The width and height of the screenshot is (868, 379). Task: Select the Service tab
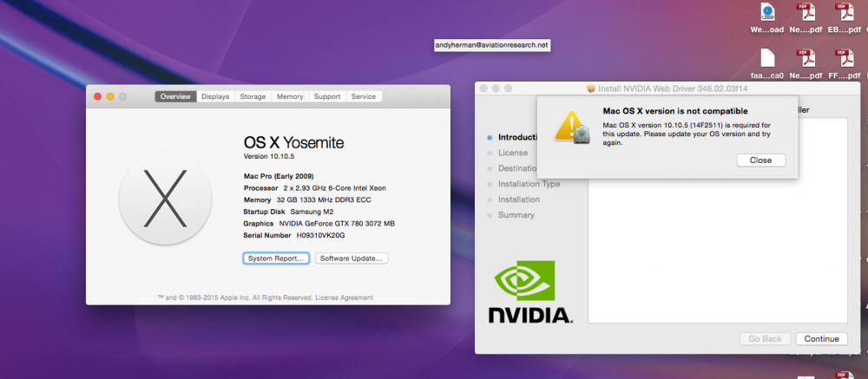point(364,96)
